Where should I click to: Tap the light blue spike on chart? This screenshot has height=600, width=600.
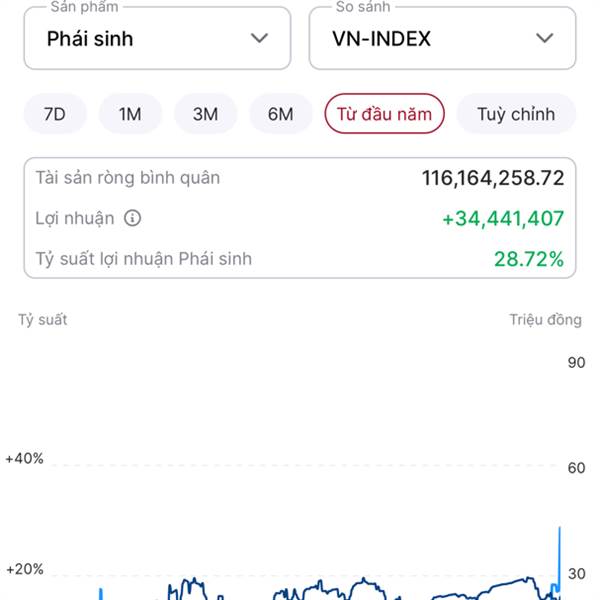[559, 562]
